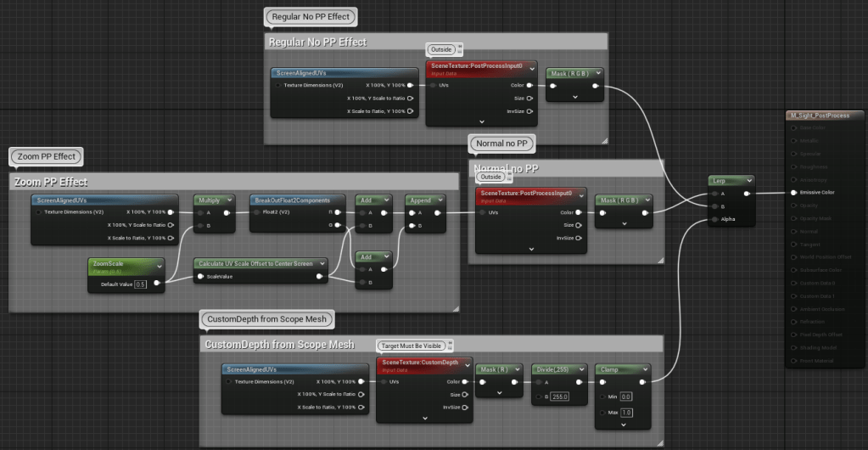This screenshot has height=450, width=868.
Task: Open the Multiply node's dropdown chevron
Action: pyautogui.click(x=227, y=200)
